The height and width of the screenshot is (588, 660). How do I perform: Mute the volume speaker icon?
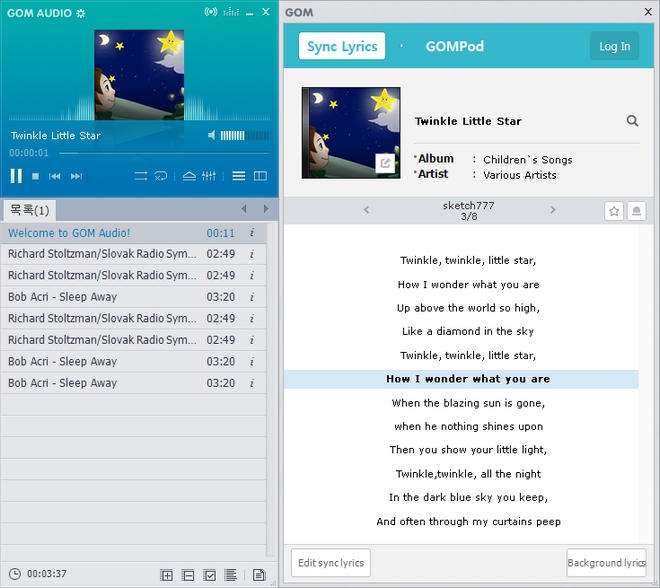point(212,135)
